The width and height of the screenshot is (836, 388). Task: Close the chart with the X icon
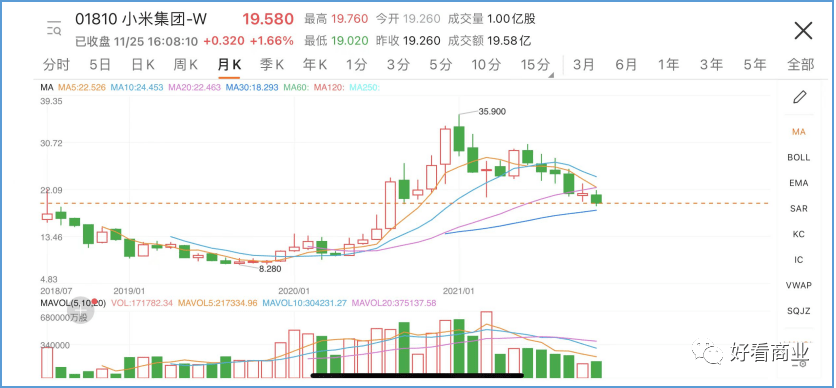[803, 31]
